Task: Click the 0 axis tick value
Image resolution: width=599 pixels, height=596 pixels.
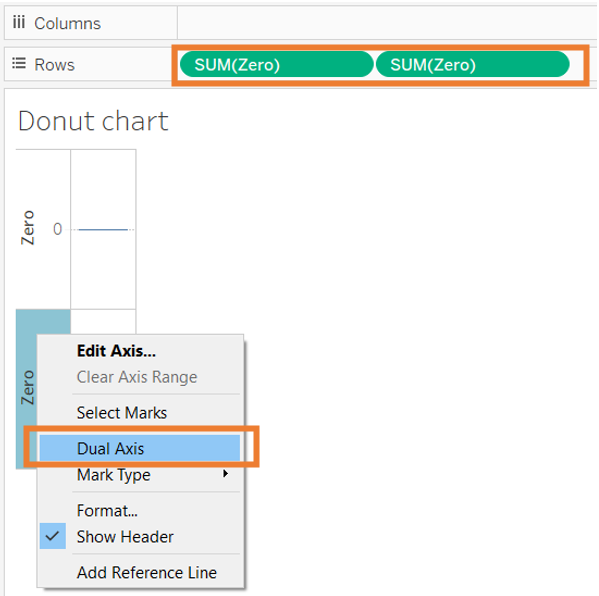Action: [x=57, y=229]
